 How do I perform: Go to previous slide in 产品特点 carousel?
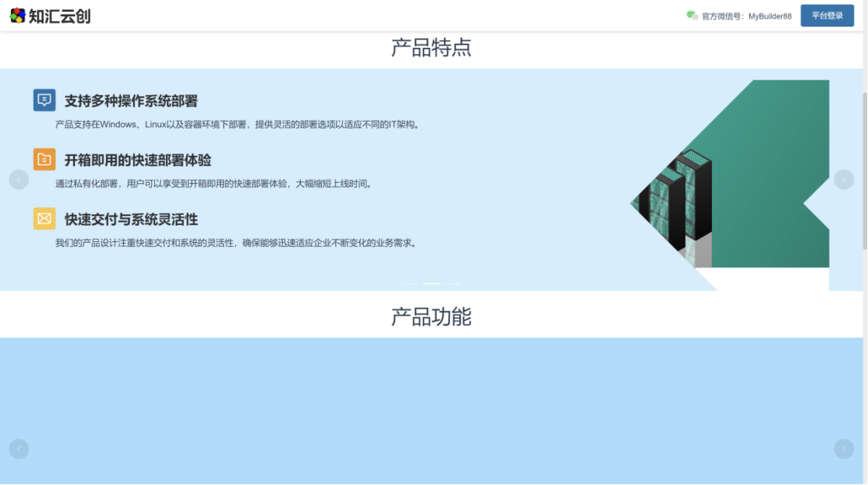point(19,179)
